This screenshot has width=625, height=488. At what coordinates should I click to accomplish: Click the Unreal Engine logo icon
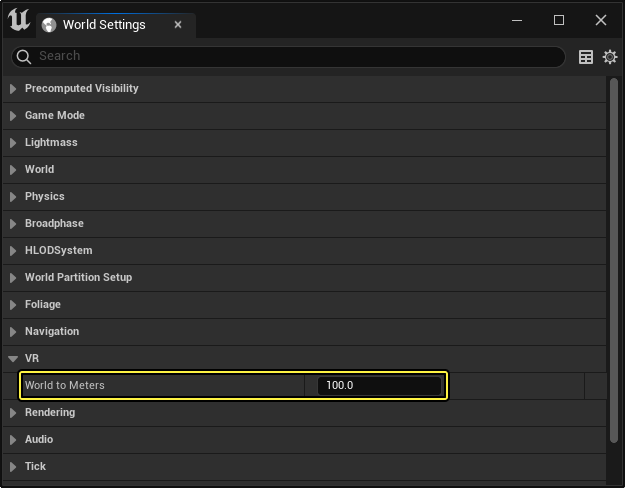tap(19, 20)
